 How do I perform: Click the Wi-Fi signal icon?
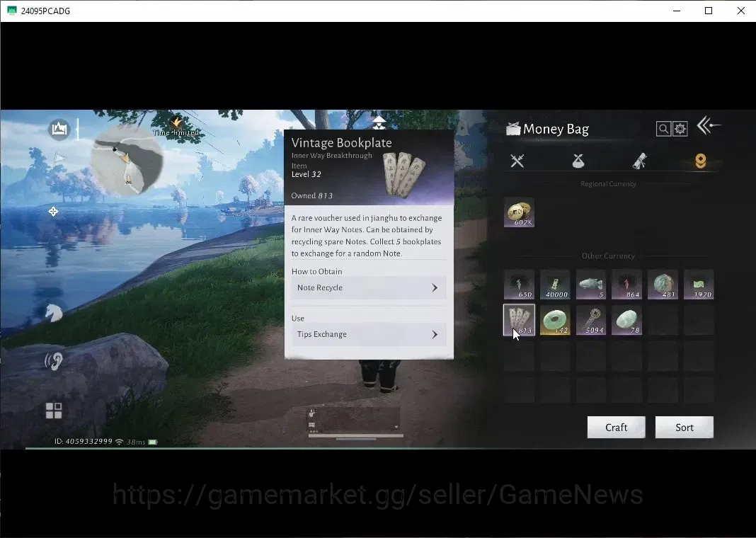[x=119, y=442]
